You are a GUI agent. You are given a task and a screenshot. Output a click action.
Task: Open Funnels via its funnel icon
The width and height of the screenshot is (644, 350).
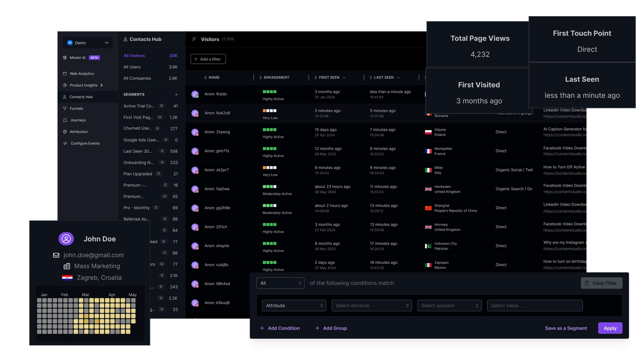click(x=65, y=109)
